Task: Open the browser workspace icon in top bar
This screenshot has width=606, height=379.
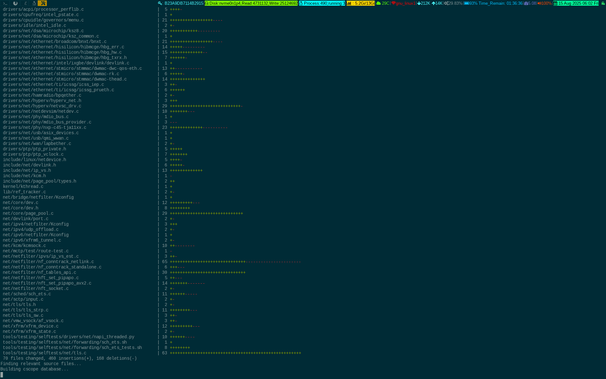Action: pos(15,3)
